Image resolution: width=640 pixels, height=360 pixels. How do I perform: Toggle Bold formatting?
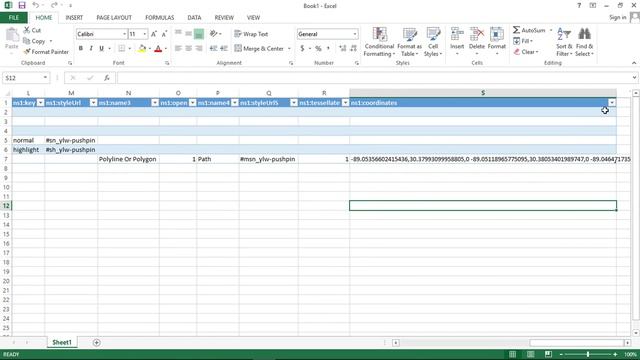pyautogui.click(x=81, y=49)
